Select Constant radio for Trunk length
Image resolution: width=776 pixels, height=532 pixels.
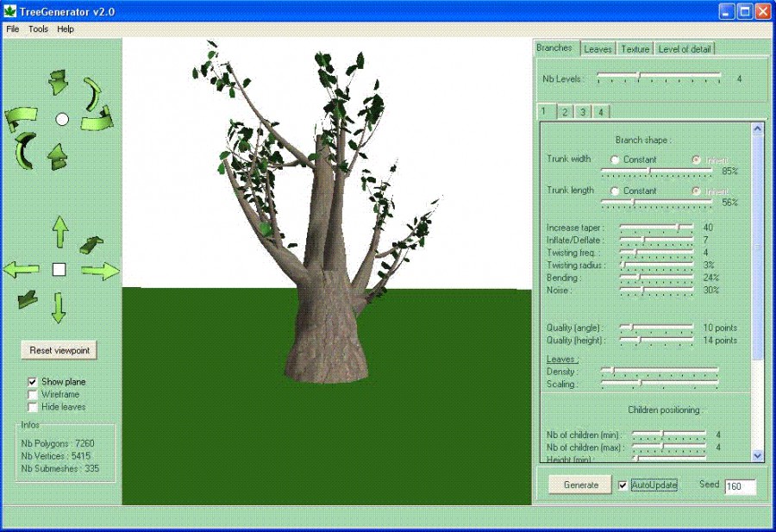pyautogui.click(x=615, y=191)
